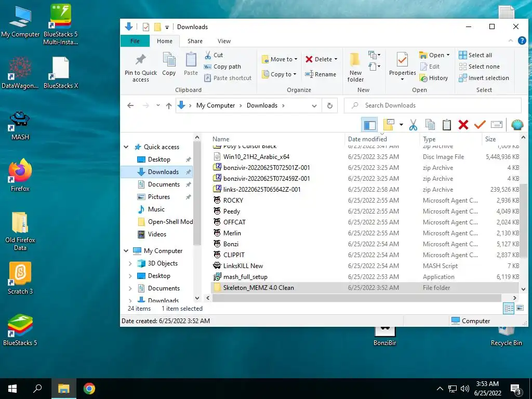Select the Win10_21H2_Arabic_x64 file
The image size is (532, 399).
click(256, 157)
